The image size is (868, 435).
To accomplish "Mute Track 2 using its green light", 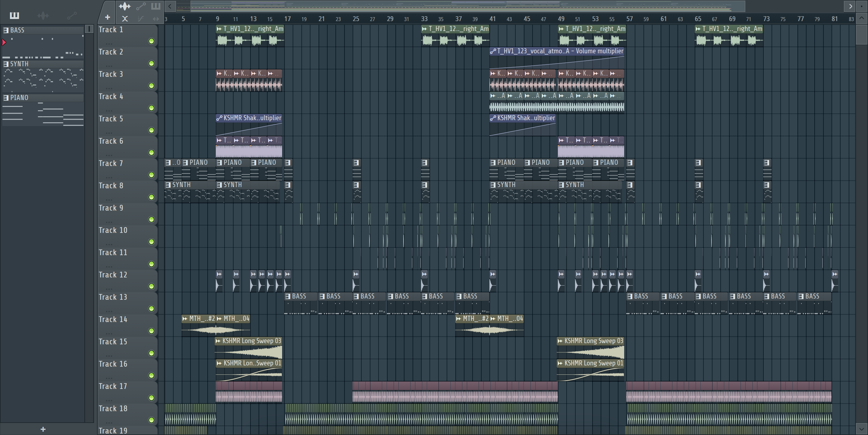I will 152,63.
